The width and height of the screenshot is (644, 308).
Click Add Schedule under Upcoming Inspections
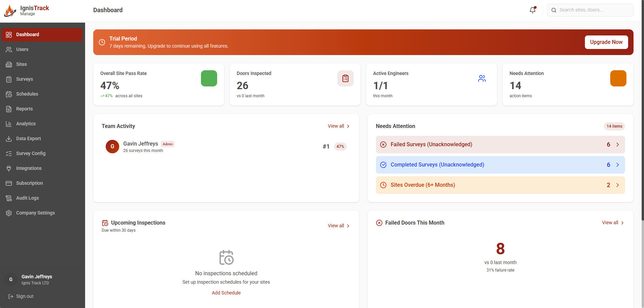[226, 292]
